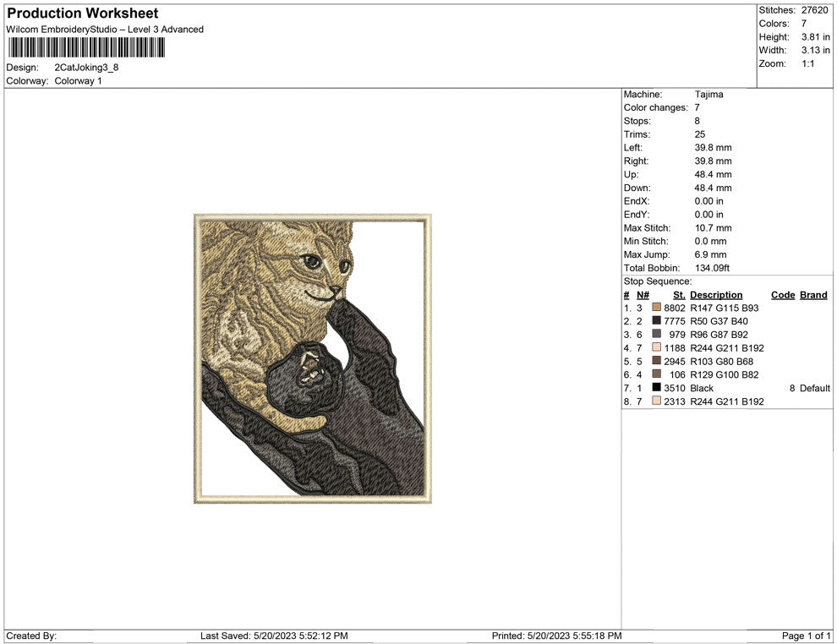Screen dimensions: 837x644
Task: Click the 'Default' brand entry
Action: click(814, 387)
